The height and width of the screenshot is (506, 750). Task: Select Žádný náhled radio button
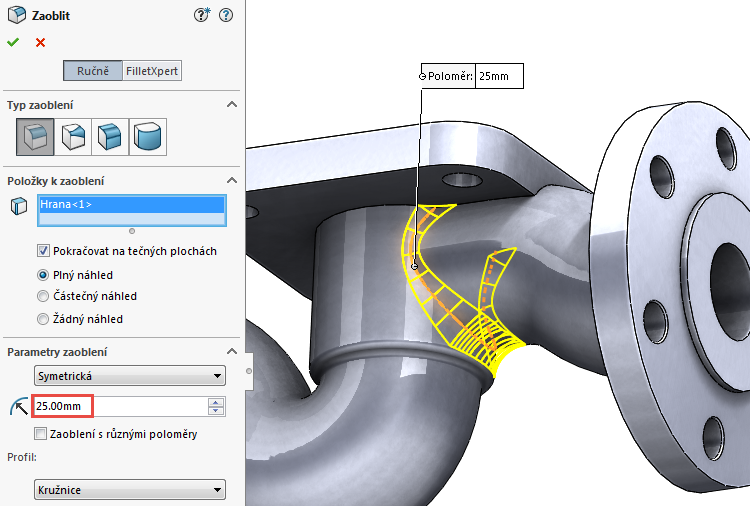coord(43,319)
